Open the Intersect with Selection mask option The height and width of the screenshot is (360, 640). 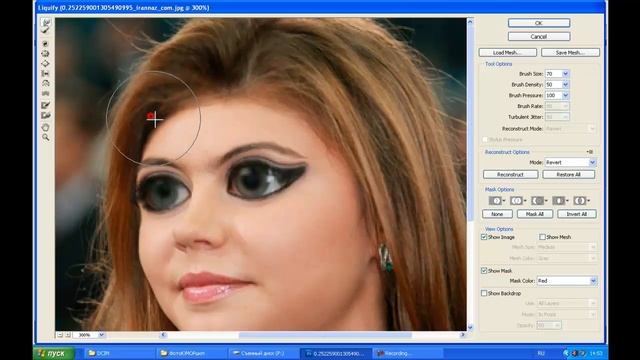click(560, 201)
